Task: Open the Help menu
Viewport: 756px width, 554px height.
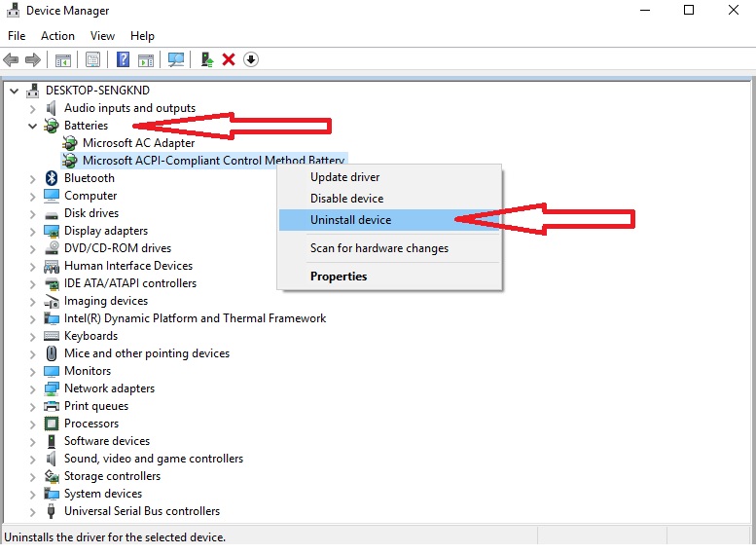Action: (x=142, y=36)
